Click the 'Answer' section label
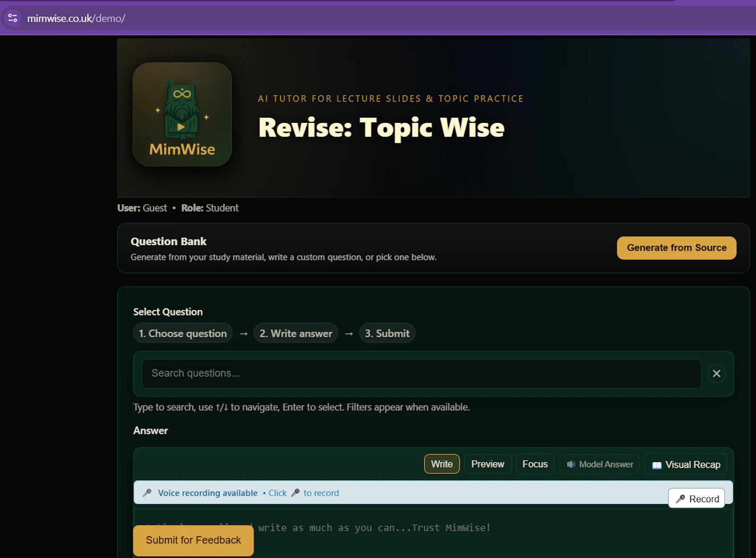This screenshot has width=756, height=558. tap(150, 430)
